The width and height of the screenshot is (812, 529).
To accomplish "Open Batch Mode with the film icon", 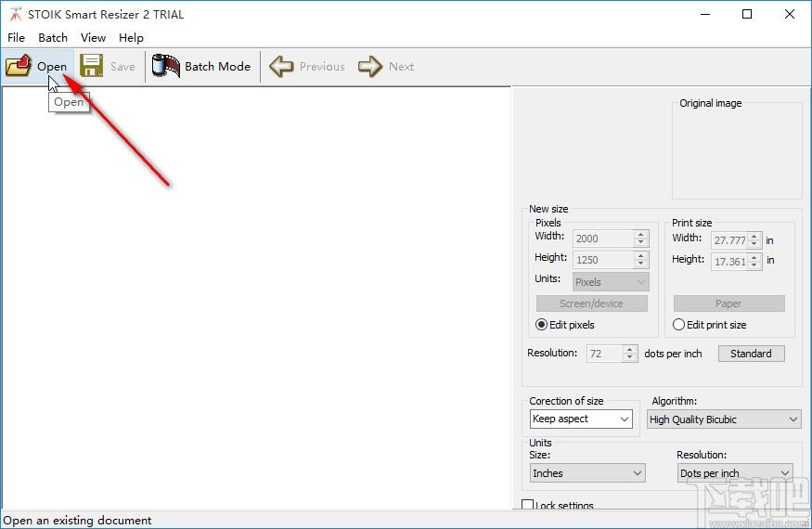I will [x=166, y=66].
